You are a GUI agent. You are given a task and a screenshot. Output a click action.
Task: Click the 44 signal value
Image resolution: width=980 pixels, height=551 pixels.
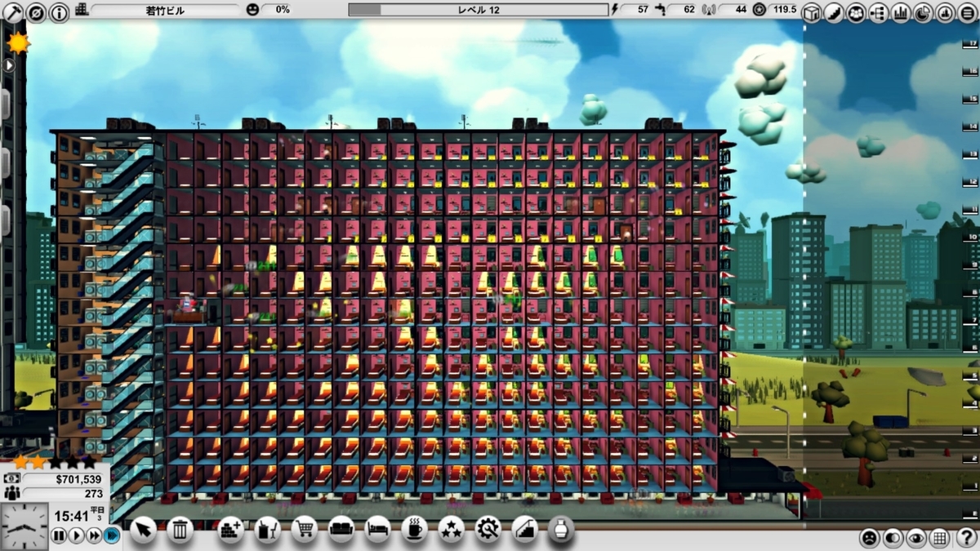click(x=740, y=10)
